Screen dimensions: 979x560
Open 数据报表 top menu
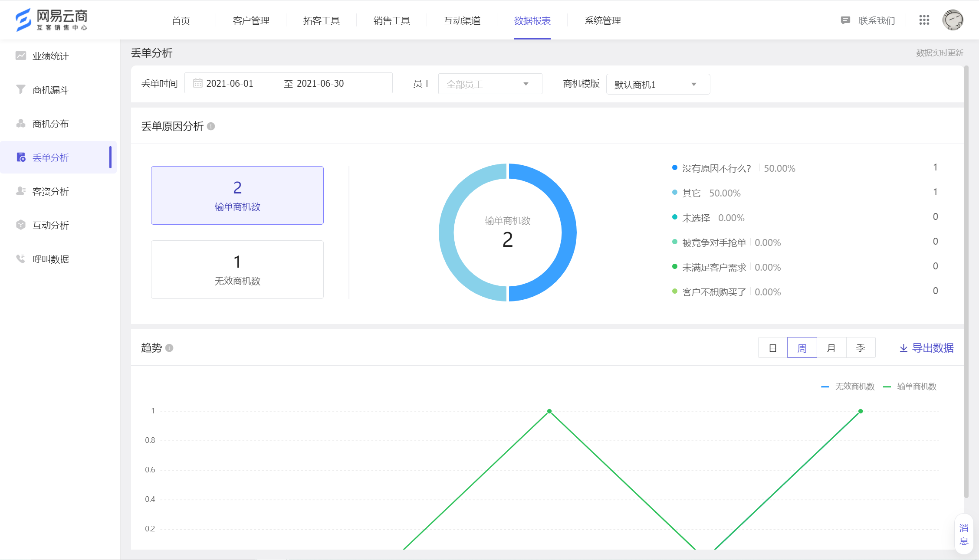532,20
